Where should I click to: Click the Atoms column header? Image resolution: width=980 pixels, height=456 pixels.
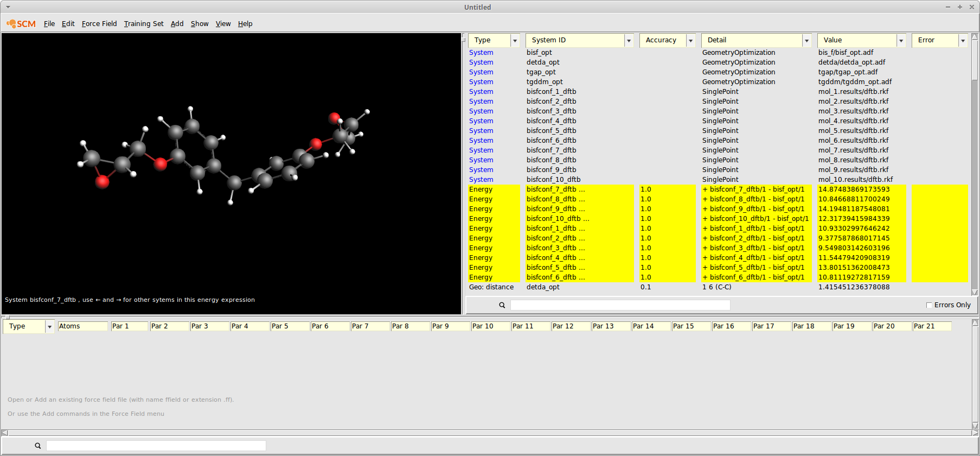tap(83, 326)
